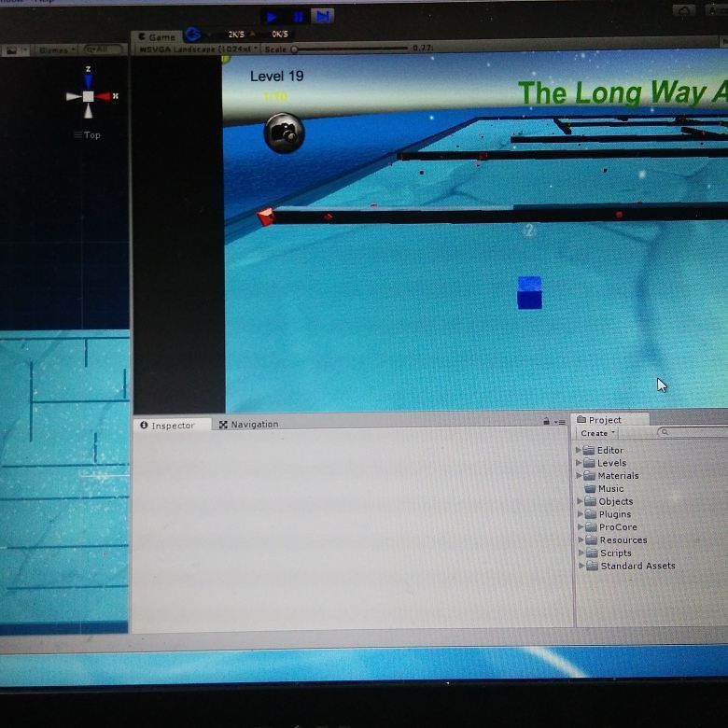
Task: Expand the ProCore folder arrow
Action: click(581, 527)
